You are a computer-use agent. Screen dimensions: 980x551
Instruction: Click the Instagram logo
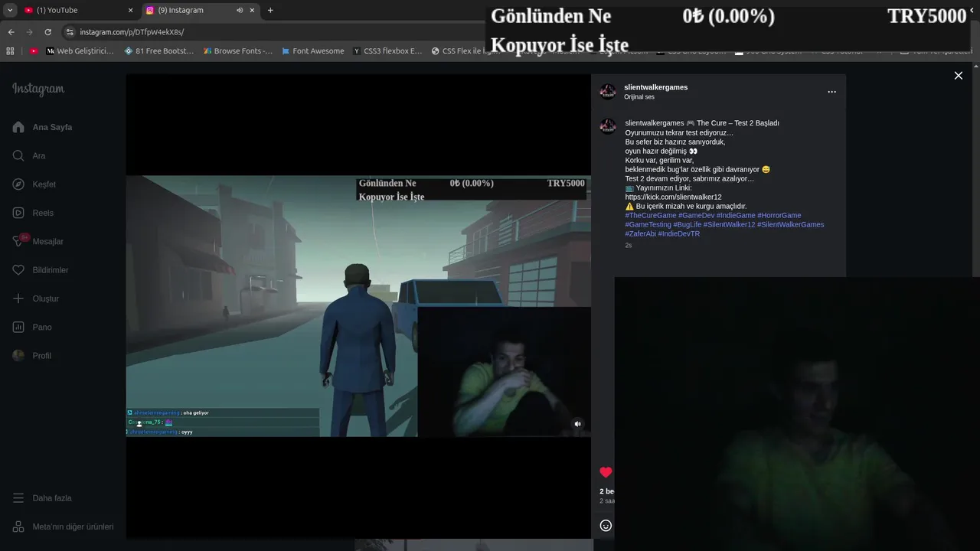(x=38, y=89)
